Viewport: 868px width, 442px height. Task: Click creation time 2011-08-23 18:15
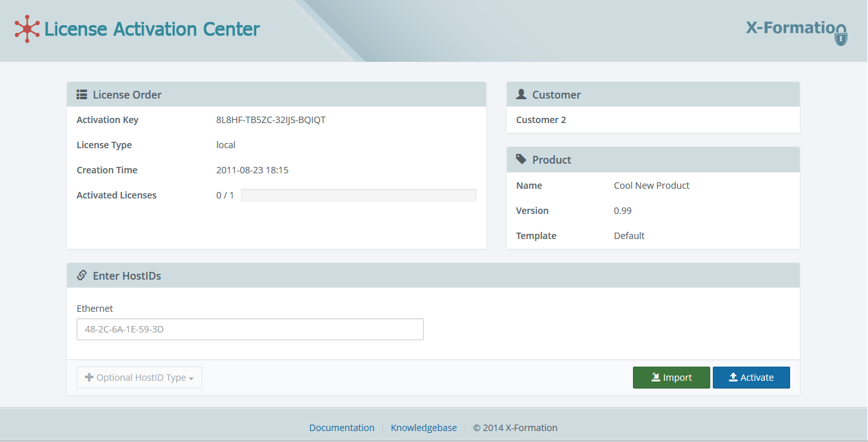coord(252,170)
